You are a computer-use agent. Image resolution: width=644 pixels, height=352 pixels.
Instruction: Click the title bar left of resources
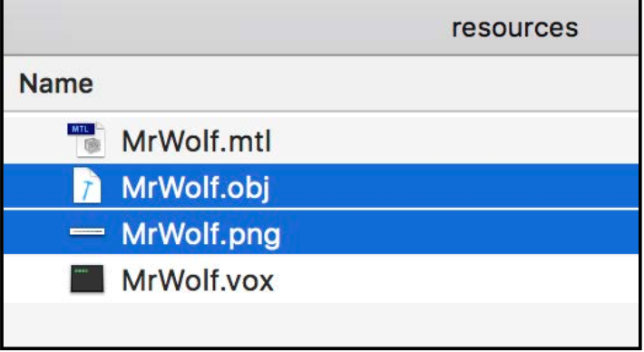coord(226,28)
